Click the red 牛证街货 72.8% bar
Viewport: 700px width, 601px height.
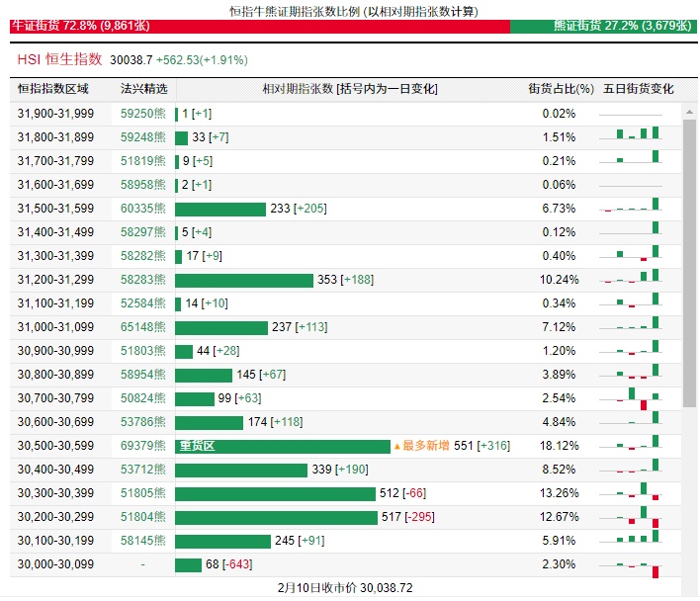point(259,27)
